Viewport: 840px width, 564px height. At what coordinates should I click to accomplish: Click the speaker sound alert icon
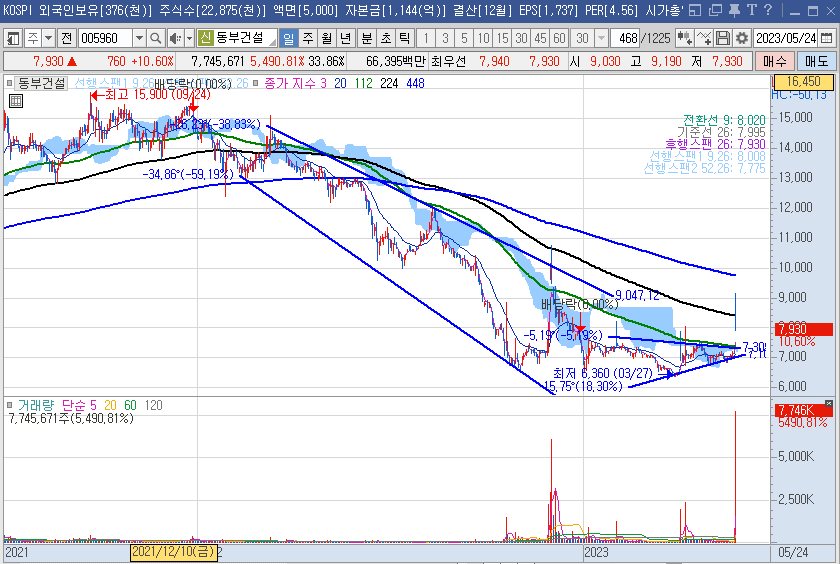coord(175,38)
